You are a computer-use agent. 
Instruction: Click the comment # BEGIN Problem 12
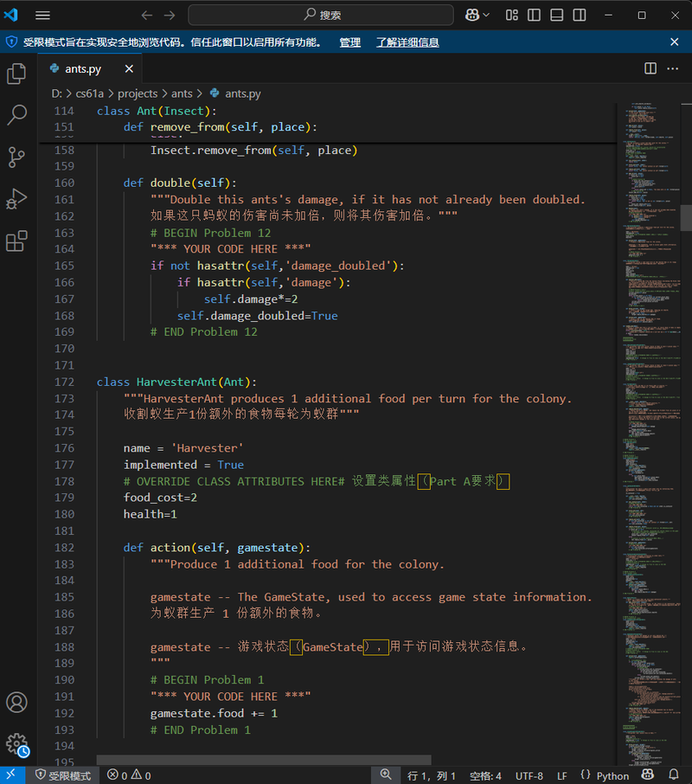[210, 233]
